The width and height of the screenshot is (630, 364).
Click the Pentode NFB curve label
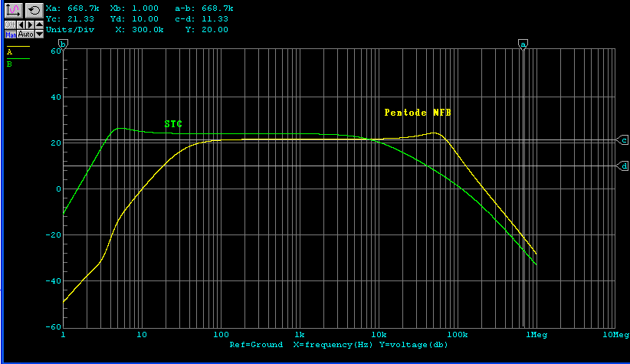(x=418, y=112)
